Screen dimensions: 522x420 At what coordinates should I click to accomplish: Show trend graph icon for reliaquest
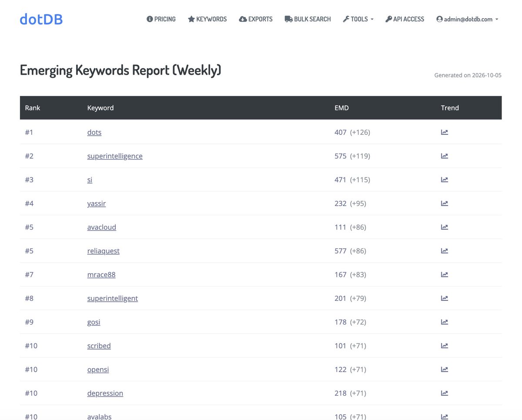pyautogui.click(x=444, y=250)
